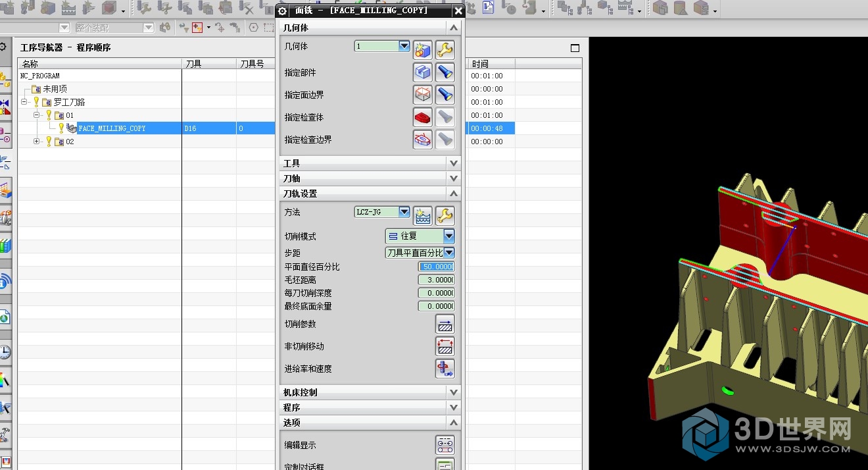Switch to machine tool view in the top toolbar

point(585,8)
